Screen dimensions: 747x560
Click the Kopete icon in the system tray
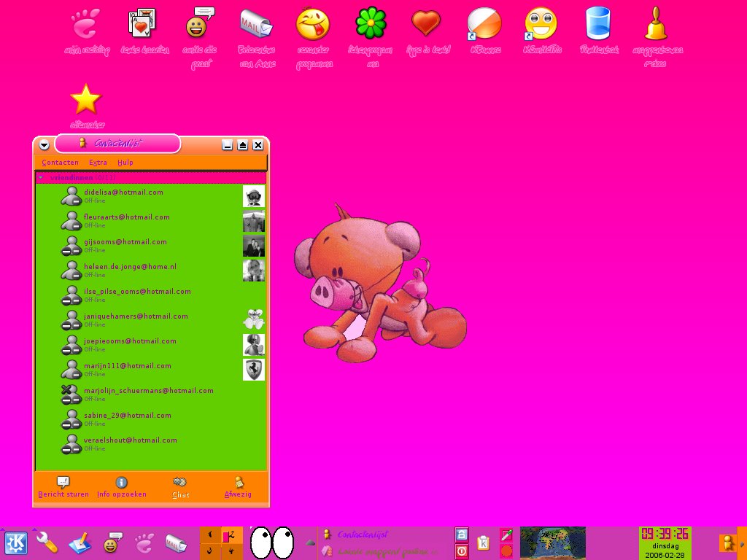(x=727, y=542)
